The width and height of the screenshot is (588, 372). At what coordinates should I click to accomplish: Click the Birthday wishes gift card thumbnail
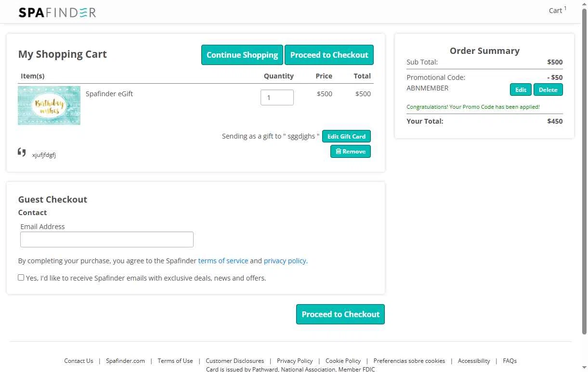tap(49, 105)
